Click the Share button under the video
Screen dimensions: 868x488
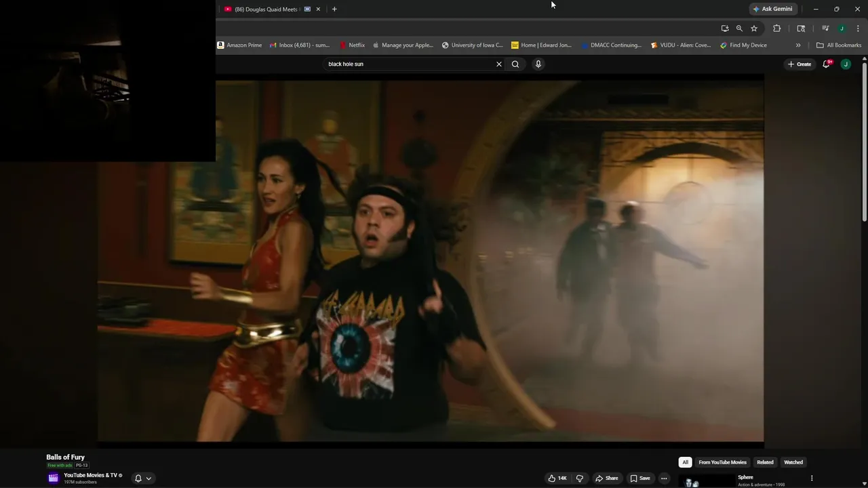coord(607,478)
